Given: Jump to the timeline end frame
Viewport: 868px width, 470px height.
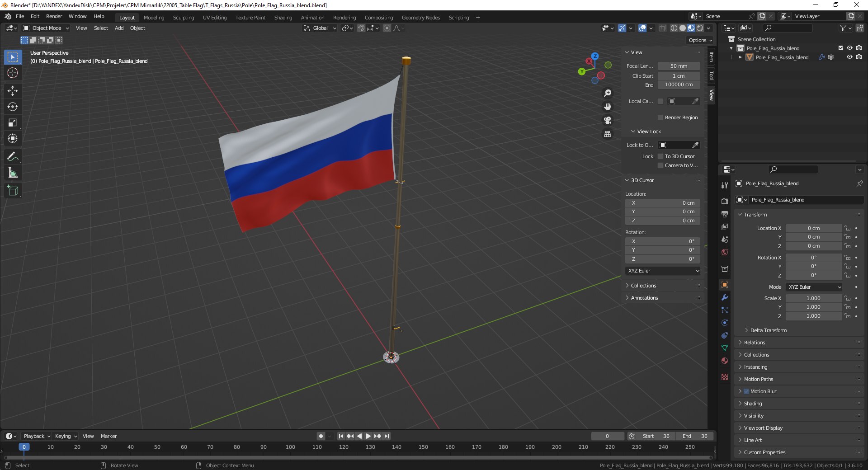Looking at the screenshot, I should 387,436.
